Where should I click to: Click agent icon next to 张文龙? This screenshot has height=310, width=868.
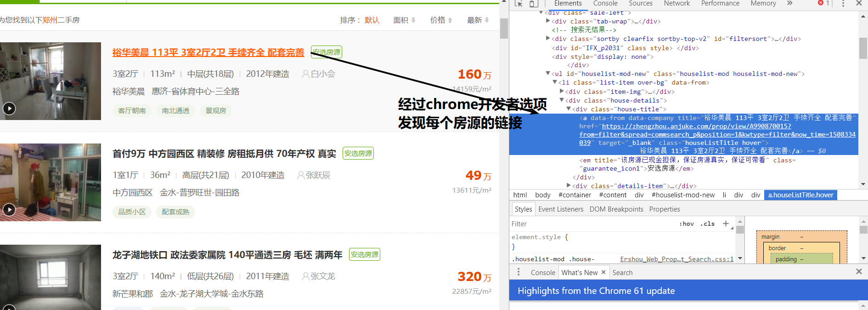coord(305,276)
